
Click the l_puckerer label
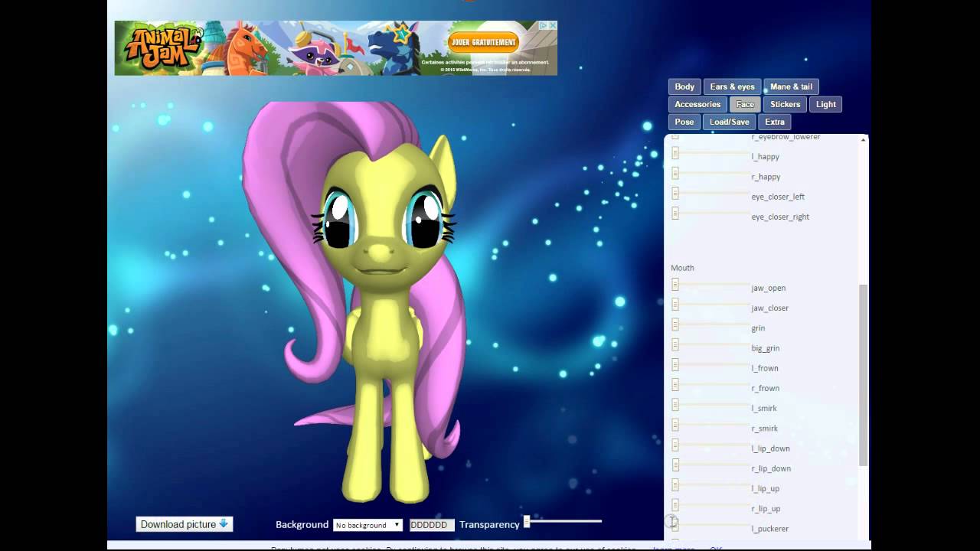(770, 529)
